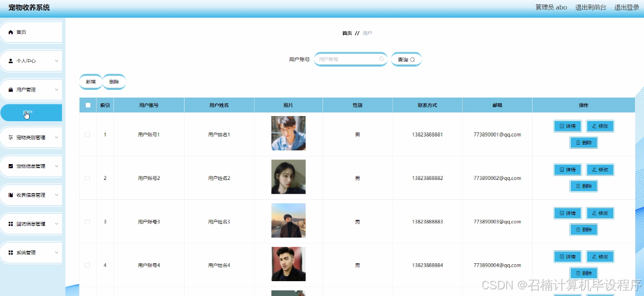Viewport: 644px width, 296px height.
Task: Click the home icon beside 首页
Action: pyautogui.click(x=11, y=32)
